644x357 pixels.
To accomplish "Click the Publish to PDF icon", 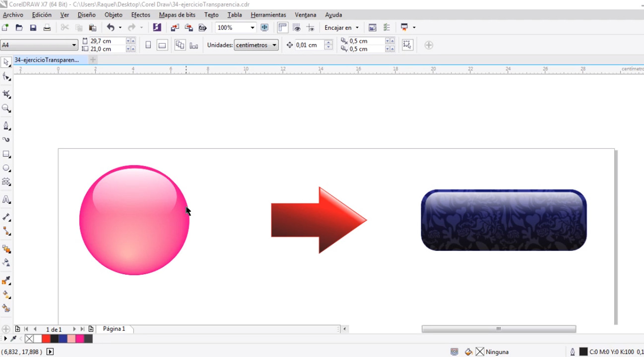I will point(202,27).
